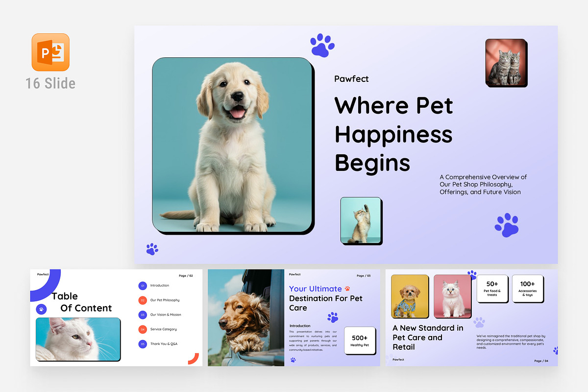The image size is (588, 392).
Task: Select the blue paw print icon above Pawfect title
Action: pos(321,46)
